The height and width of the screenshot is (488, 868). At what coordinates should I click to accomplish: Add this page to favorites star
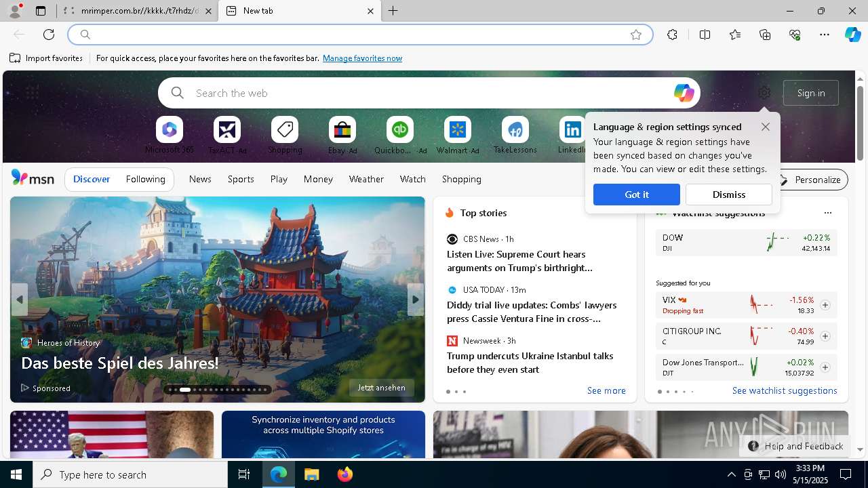[x=636, y=35]
